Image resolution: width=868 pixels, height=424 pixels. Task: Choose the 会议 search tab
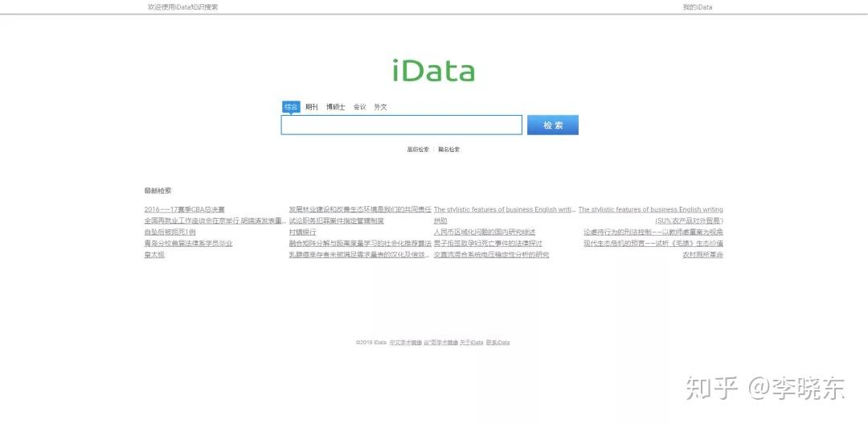tap(360, 107)
